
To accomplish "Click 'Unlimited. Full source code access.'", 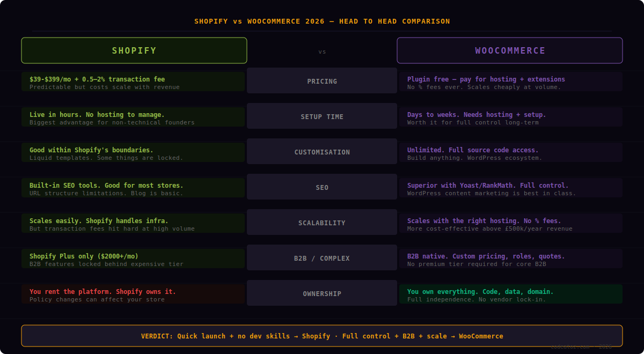I will (473, 150).
